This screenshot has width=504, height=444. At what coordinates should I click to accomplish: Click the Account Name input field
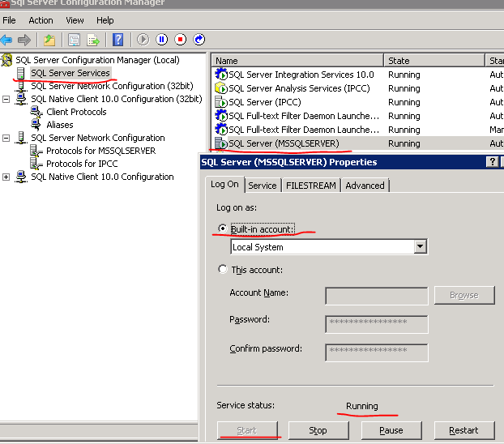[377, 296]
